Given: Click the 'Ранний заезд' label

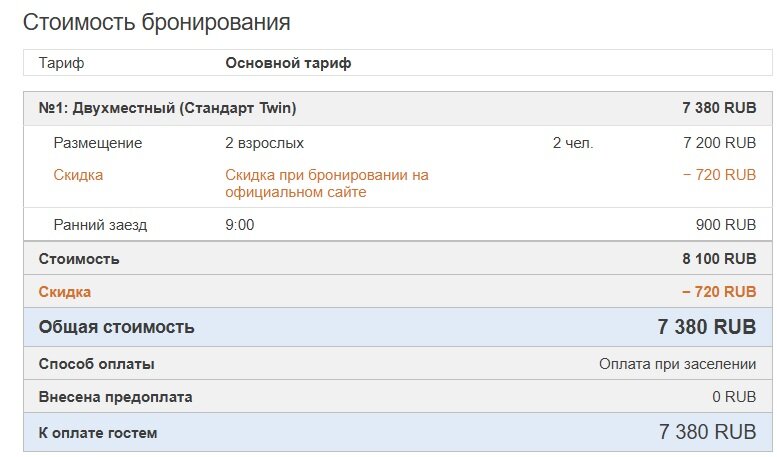Looking at the screenshot, I should 100,225.
